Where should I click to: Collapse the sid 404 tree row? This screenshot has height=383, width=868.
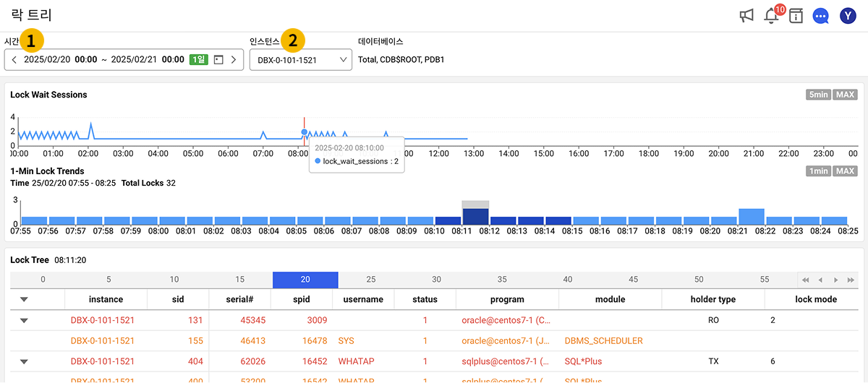click(24, 361)
